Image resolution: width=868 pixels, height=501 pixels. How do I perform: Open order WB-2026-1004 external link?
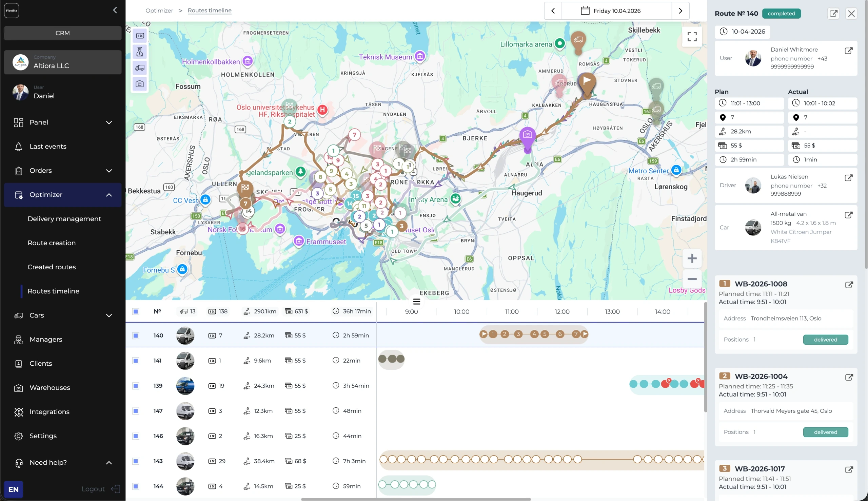click(x=849, y=378)
